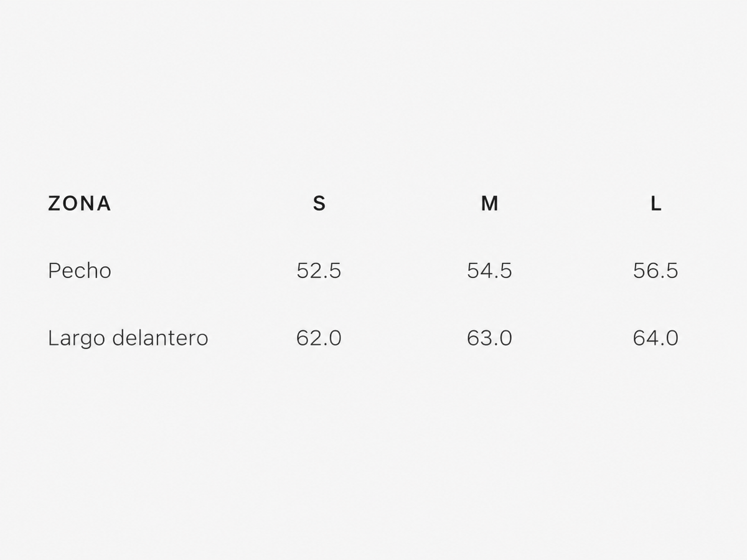Select the 56.5 value

click(655, 271)
